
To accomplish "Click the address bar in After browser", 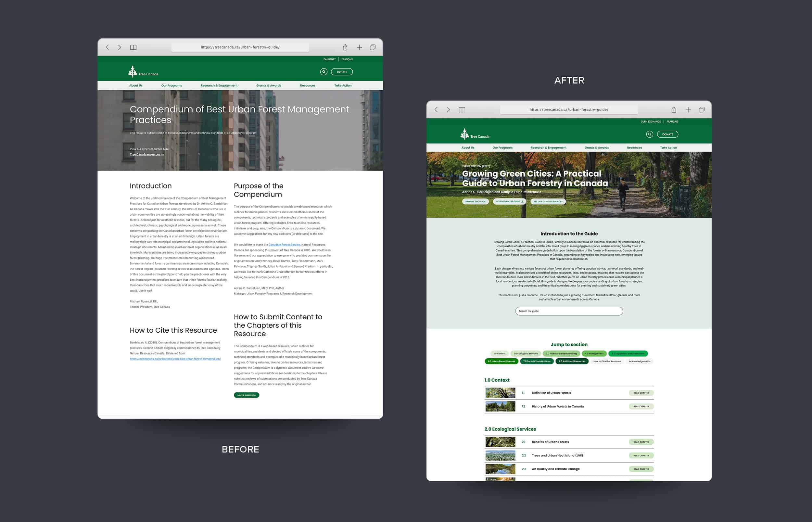I will 569,109.
